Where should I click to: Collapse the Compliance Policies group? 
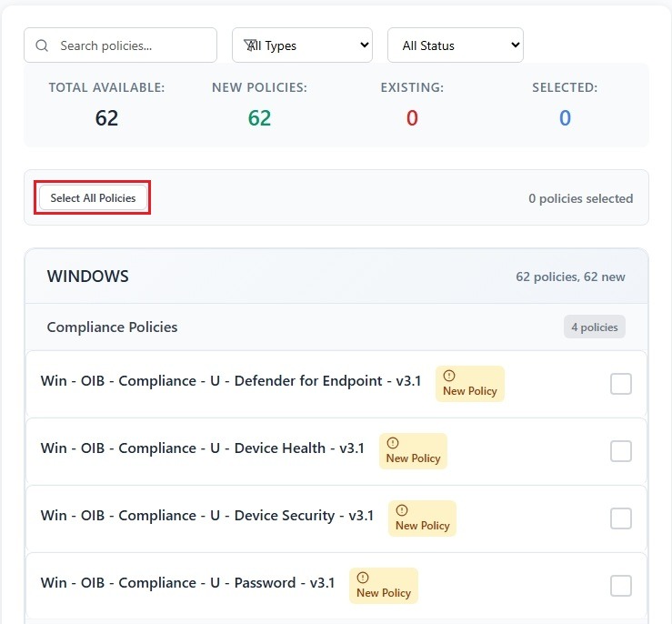113,327
